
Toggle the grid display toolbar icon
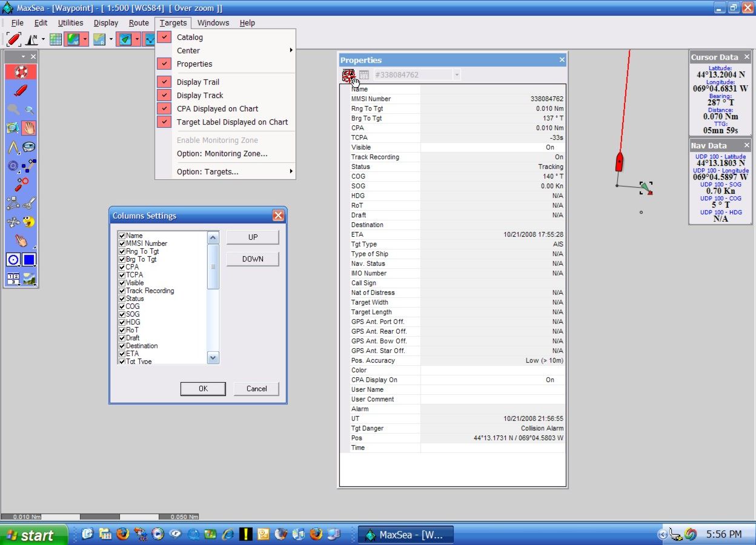[56, 39]
